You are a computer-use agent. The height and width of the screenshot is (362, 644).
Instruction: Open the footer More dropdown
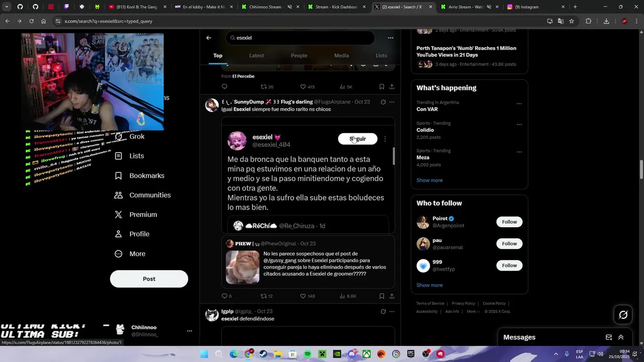click(x=473, y=312)
